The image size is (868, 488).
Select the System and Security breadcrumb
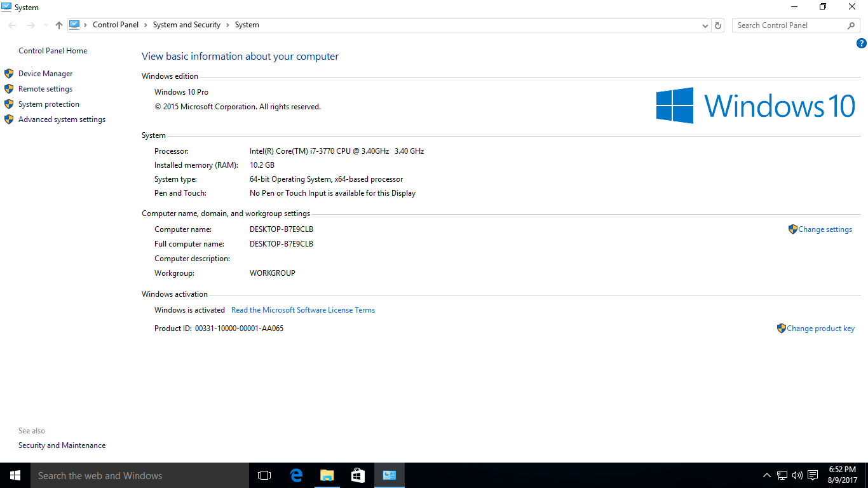[x=187, y=25]
